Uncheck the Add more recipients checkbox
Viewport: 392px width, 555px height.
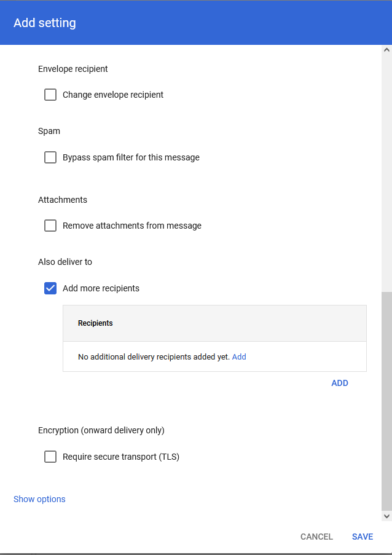tap(50, 288)
